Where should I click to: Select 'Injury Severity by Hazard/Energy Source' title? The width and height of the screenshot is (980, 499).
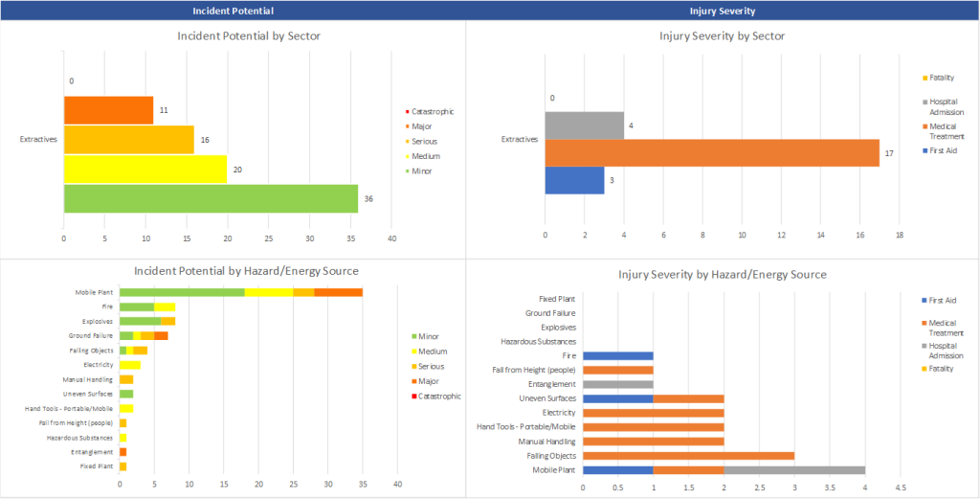pyautogui.click(x=723, y=274)
